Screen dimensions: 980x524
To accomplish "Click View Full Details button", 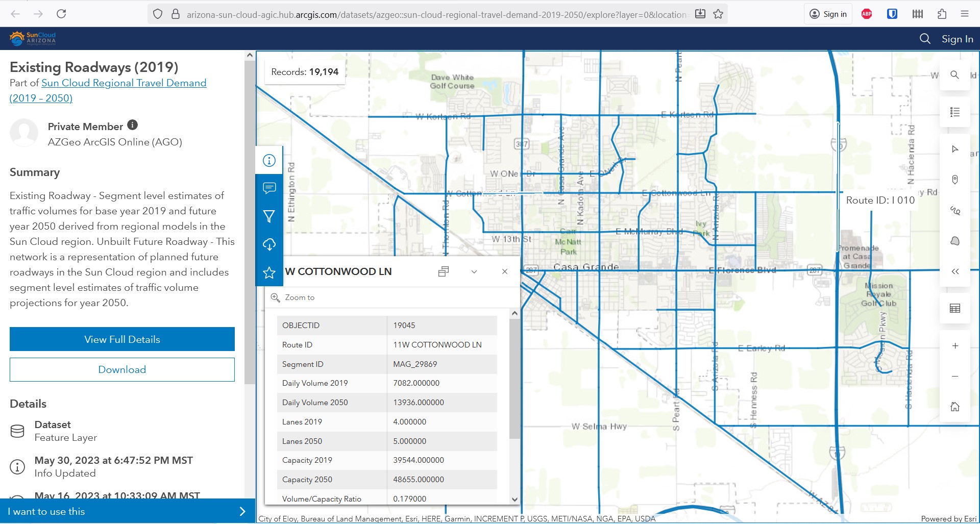I will (122, 339).
